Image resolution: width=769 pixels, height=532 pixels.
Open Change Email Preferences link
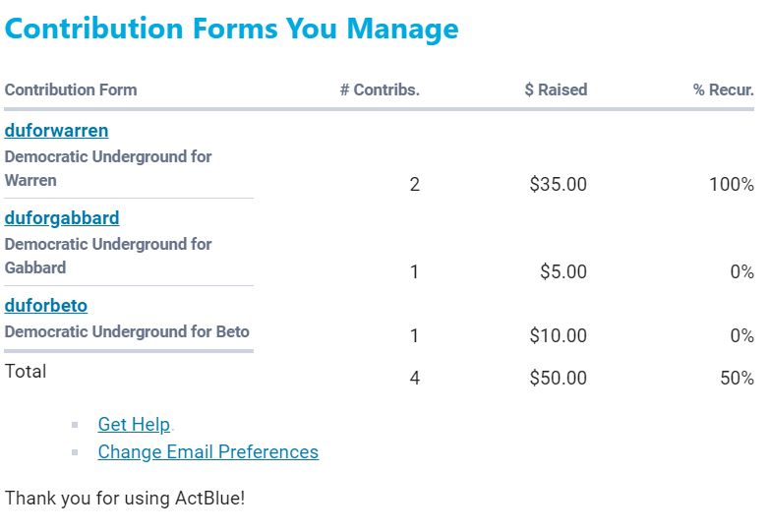[x=207, y=452]
